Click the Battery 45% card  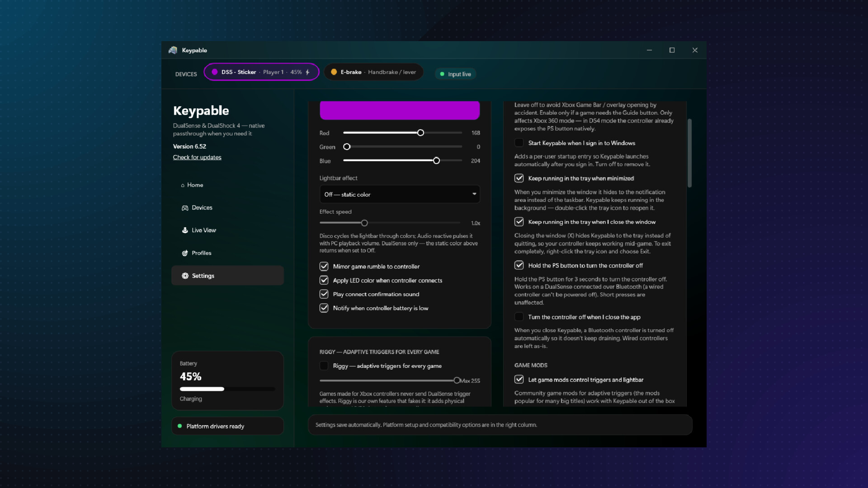227,380
